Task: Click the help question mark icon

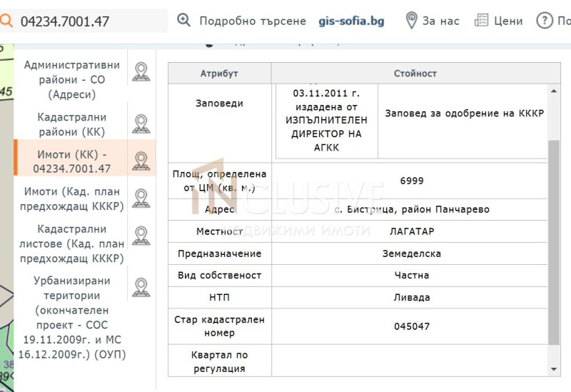Action: pos(545,21)
